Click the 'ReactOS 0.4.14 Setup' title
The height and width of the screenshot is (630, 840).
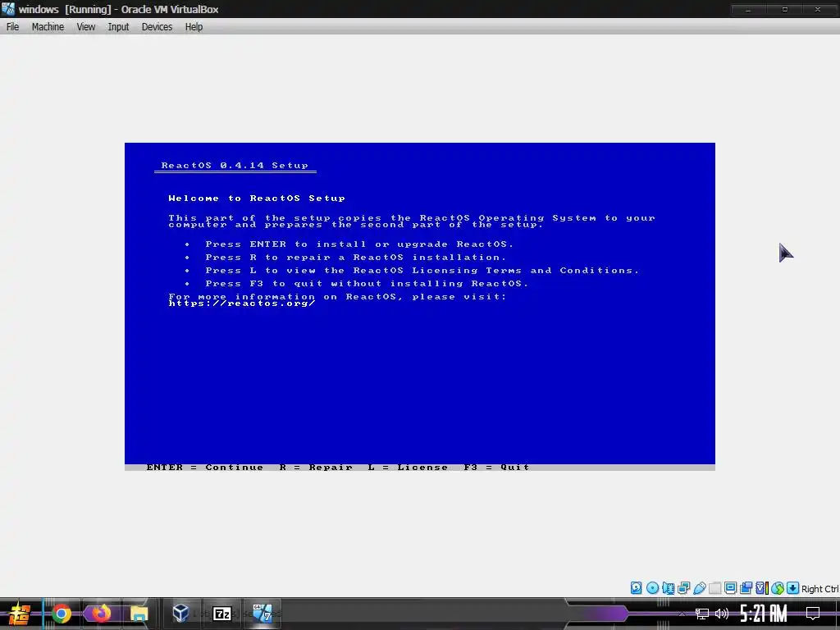click(x=235, y=166)
